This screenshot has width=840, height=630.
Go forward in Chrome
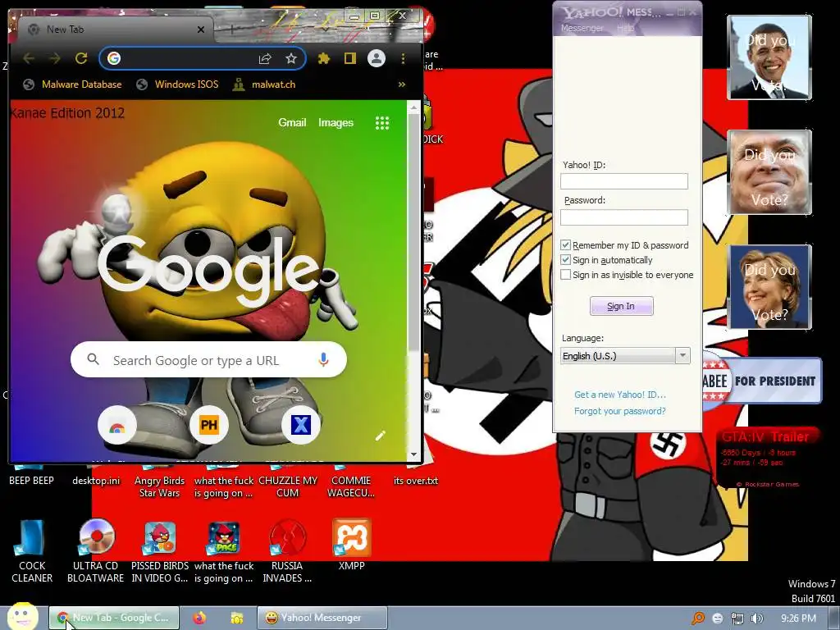(x=55, y=58)
